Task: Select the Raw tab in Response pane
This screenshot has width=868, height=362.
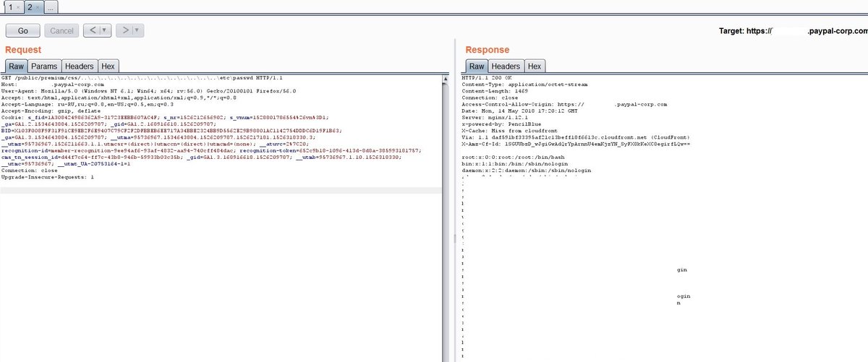Action: click(x=476, y=66)
